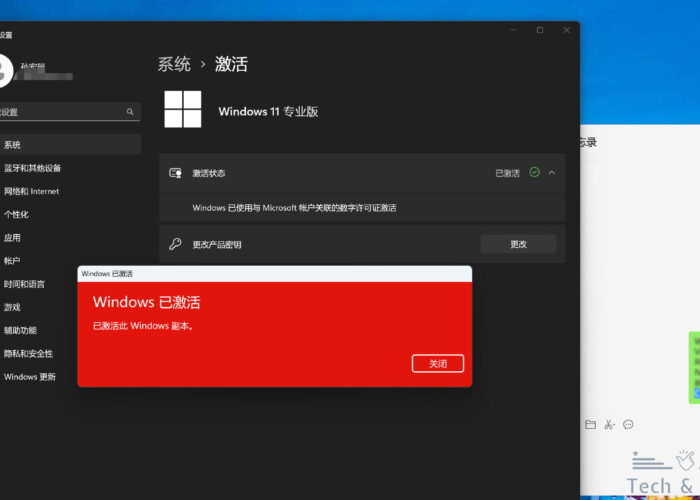Click the 更改产品密钥 label
The width and height of the screenshot is (700, 500).
217,245
